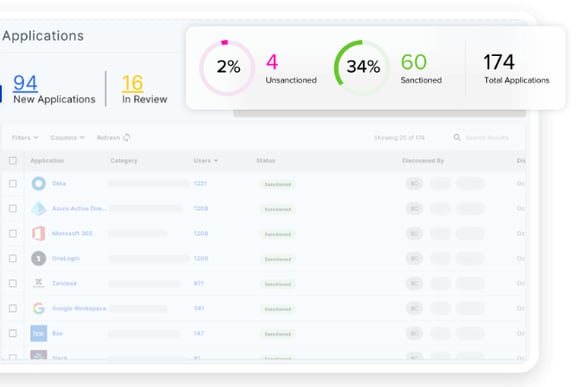Image resolution: width=581 pixels, height=387 pixels.
Task: Click the Status column header
Action: pyautogui.click(x=266, y=161)
